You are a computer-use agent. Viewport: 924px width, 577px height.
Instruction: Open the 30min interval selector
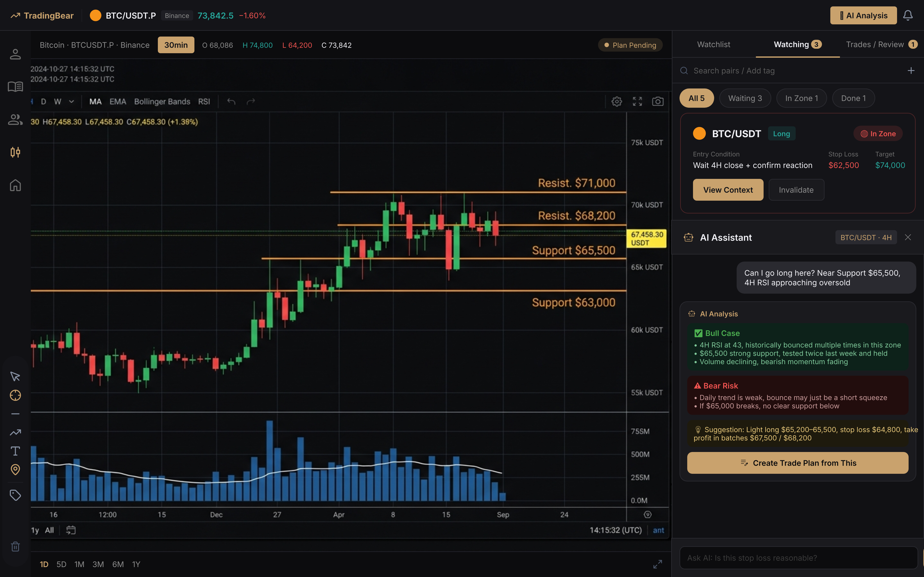[176, 45]
